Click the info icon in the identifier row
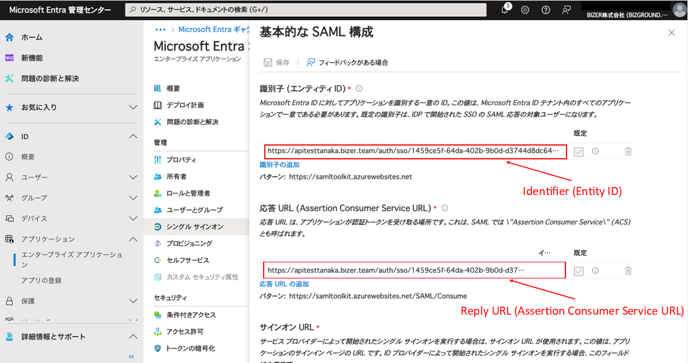688x363 pixels. point(595,151)
